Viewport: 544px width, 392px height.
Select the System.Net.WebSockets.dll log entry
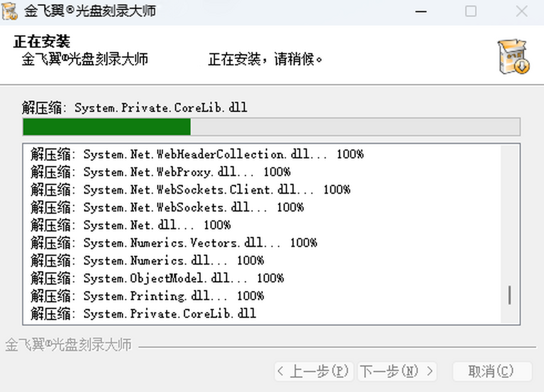[x=167, y=208]
